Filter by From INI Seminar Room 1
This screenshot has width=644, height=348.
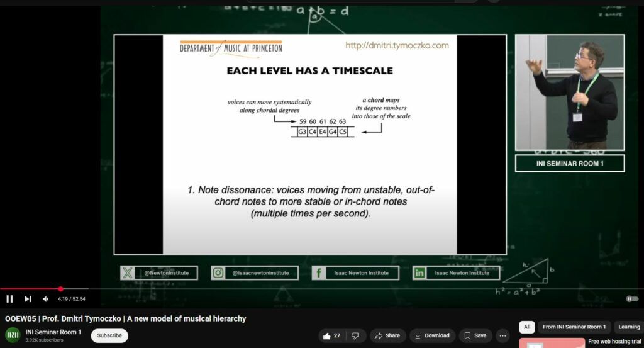[x=574, y=327]
